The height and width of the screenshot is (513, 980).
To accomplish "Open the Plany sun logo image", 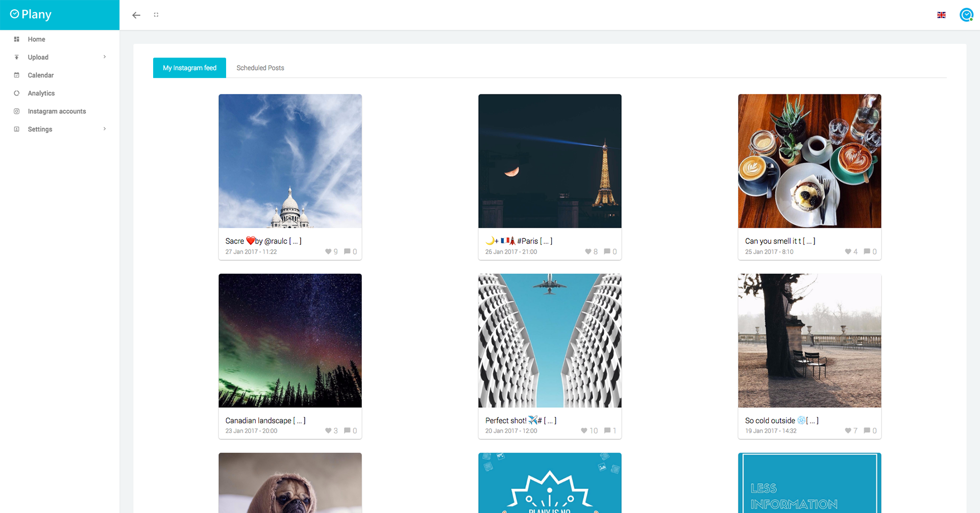I will (x=550, y=483).
